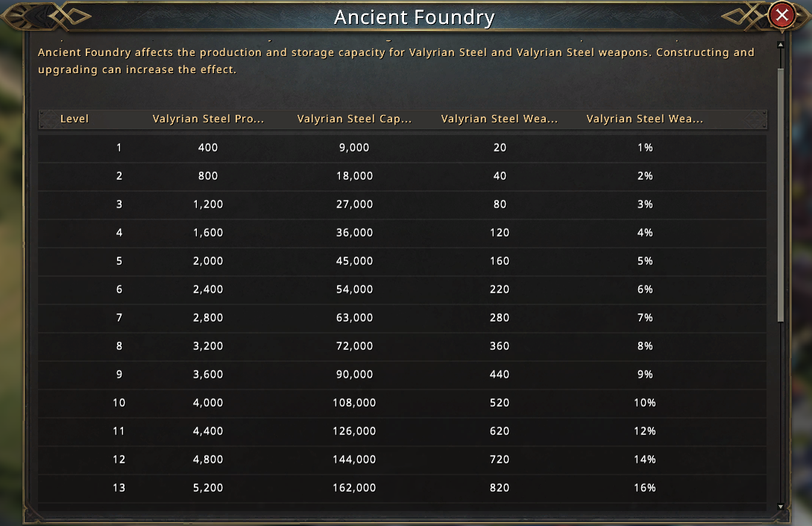Click the Ancient Foundry description text
This screenshot has width=812, height=526.
pos(395,60)
